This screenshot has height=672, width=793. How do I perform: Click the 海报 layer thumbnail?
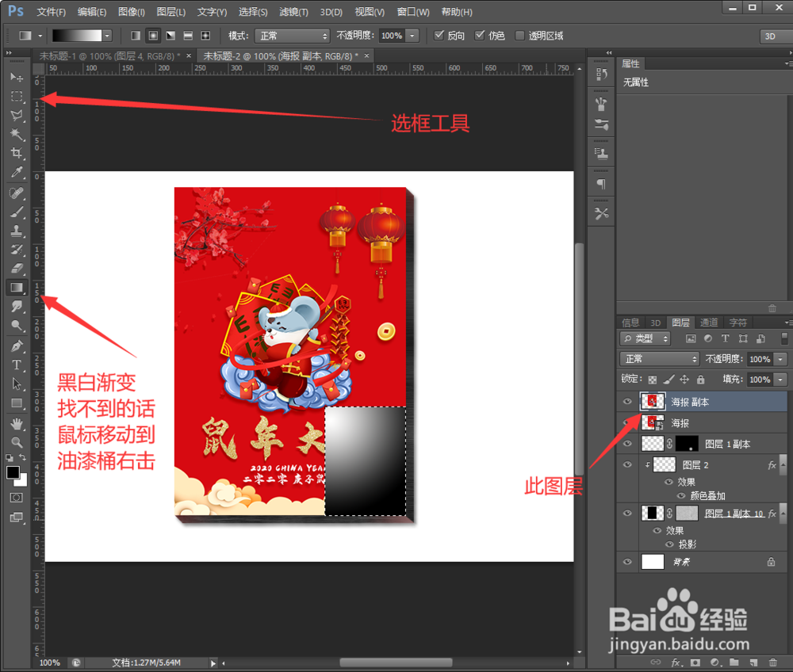[652, 422]
